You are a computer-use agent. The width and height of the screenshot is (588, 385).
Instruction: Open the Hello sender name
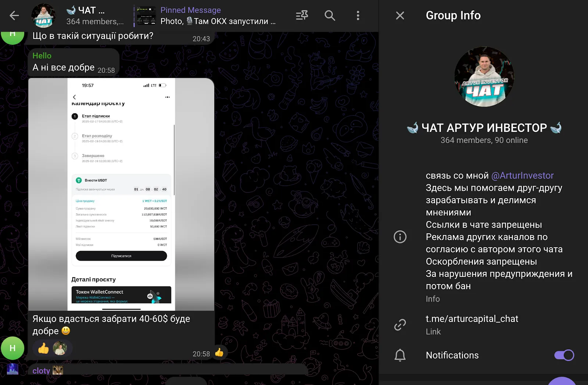click(42, 56)
